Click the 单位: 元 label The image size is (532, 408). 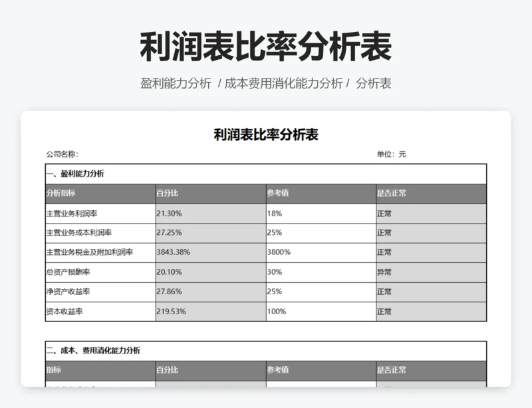click(391, 154)
